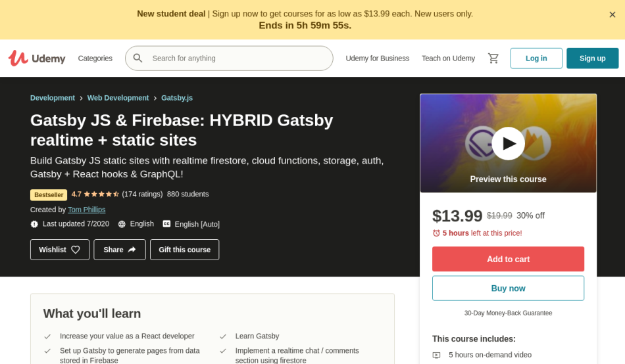Open instructor Tom Phillips profile
The width and height of the screenshot is (625, 364).
pos(86,210)
